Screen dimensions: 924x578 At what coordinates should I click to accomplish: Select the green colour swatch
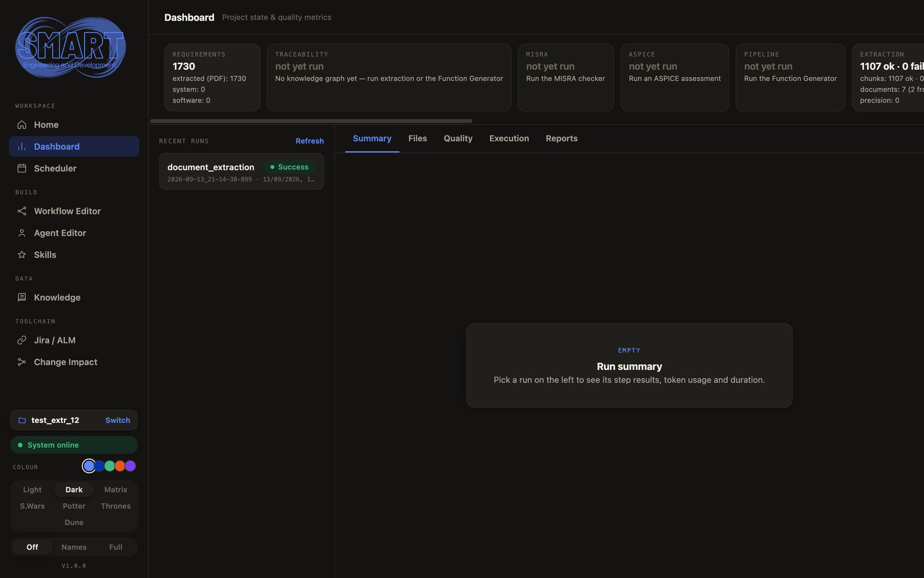click(x=109, y=466)
